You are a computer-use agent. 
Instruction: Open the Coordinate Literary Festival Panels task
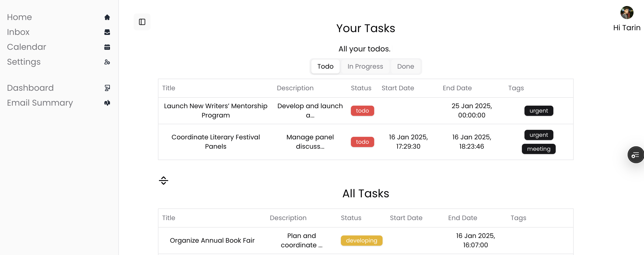pyautogui.click(x=216, y=142)
